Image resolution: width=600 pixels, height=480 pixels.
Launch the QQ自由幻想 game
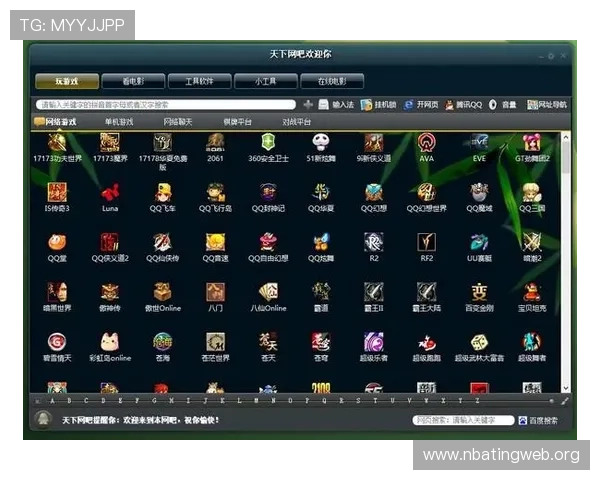pos(268,247)
